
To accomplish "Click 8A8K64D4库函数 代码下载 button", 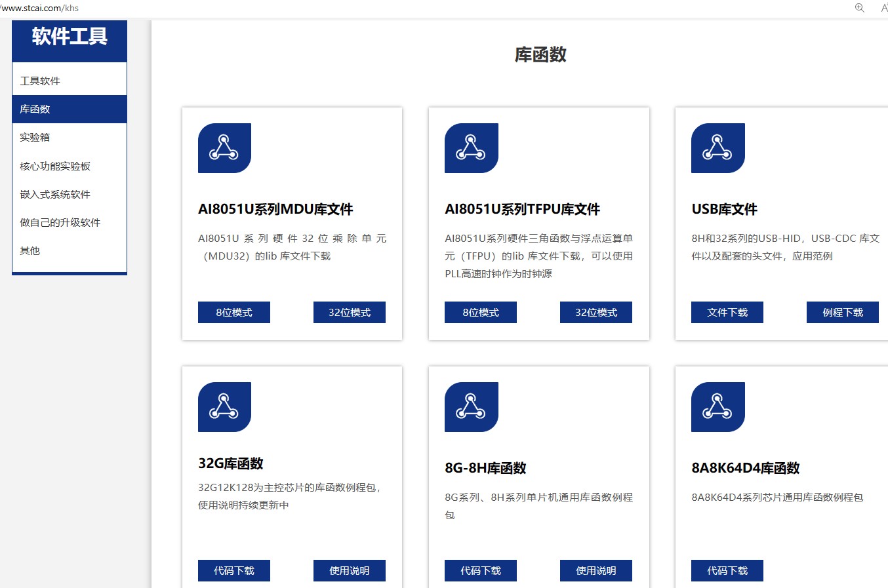I will coord(727,570).
